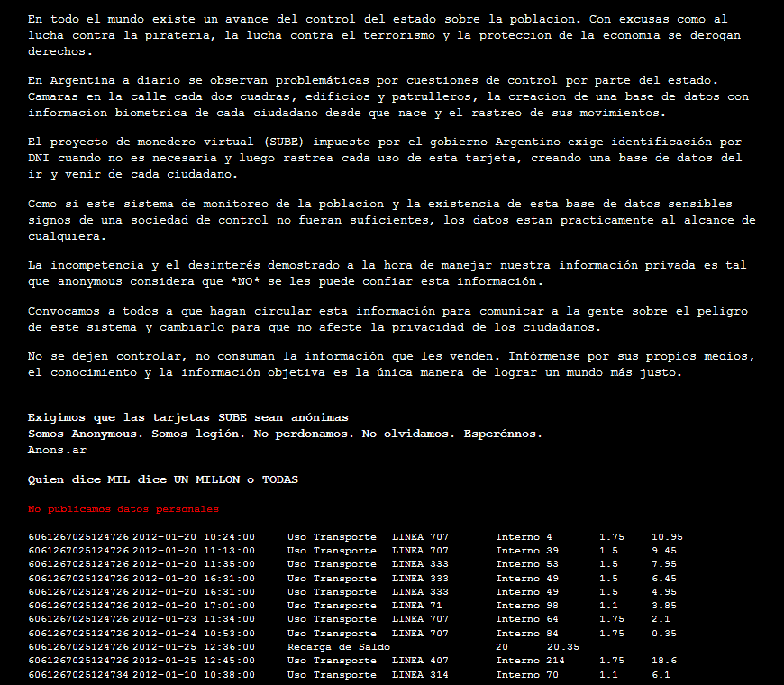This screenshot has height=685, width=784.
Task: Click the time 10:24:00
Action: click(x=230, y=537)
